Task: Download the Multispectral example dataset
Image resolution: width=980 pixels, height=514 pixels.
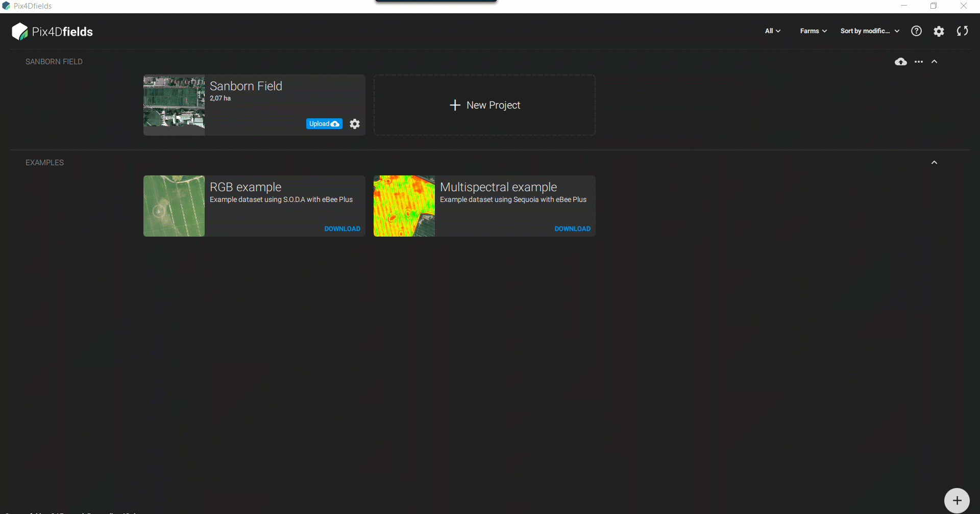Action: [x=572, y=229]
